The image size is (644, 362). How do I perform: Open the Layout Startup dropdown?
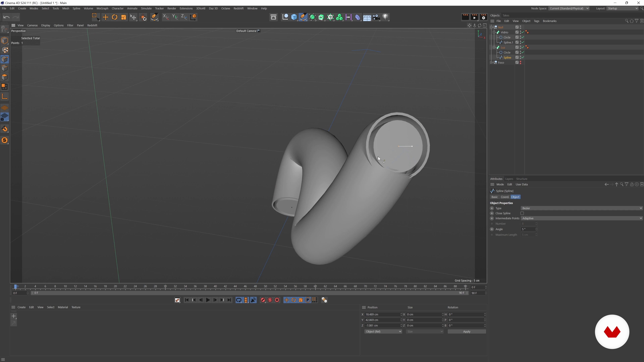(x=623, y=9)
